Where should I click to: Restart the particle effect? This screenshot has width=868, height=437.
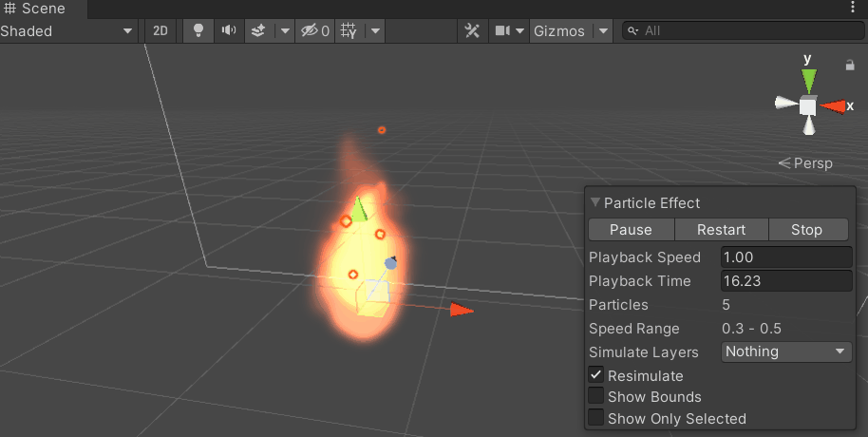coord(722,229)
